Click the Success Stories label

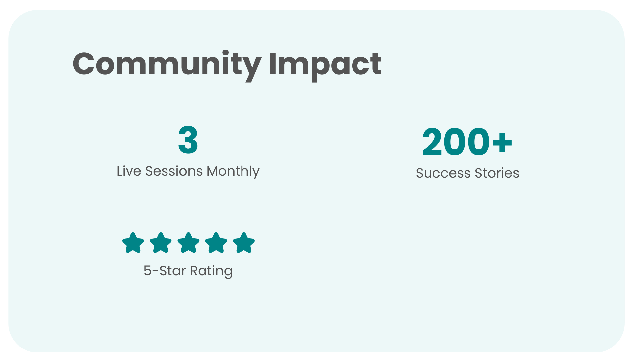click(x=467, y=173)
